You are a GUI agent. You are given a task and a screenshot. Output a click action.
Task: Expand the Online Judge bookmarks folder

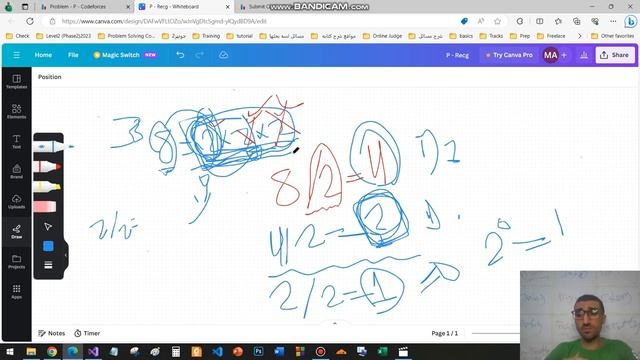[x=382, y=36]
